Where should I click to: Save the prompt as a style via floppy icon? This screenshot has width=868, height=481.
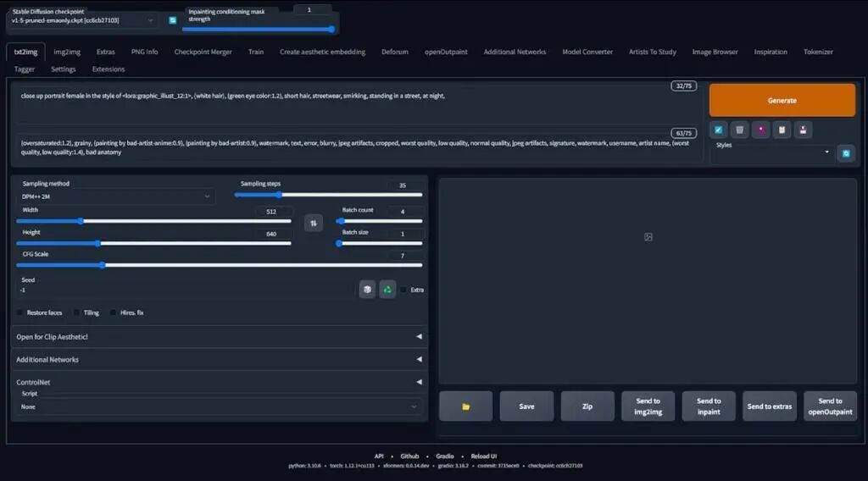coord(803,130)
